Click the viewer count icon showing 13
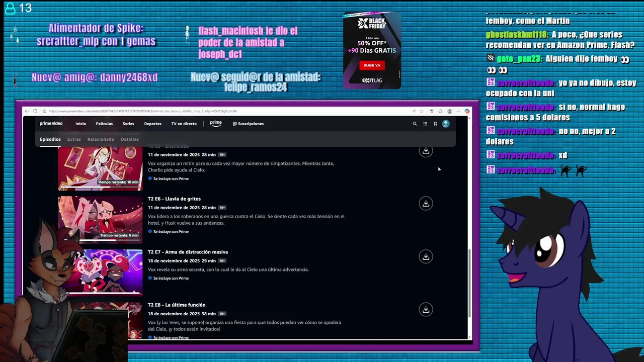This screenshot has height=362, width=644. (x=10, y=9)
